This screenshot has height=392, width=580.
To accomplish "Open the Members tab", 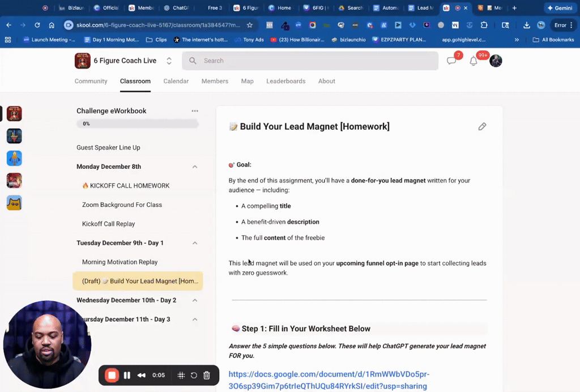I will [215, 81].
